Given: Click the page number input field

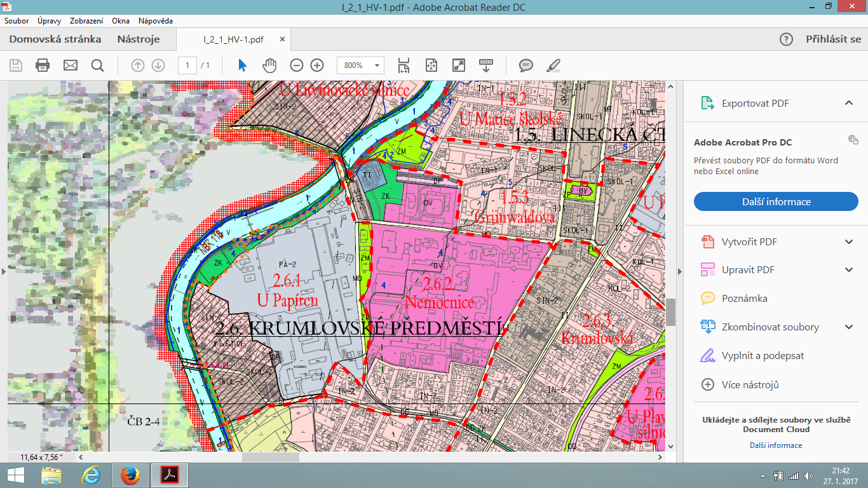Looking at the screenshot, I should pos(187,65).
